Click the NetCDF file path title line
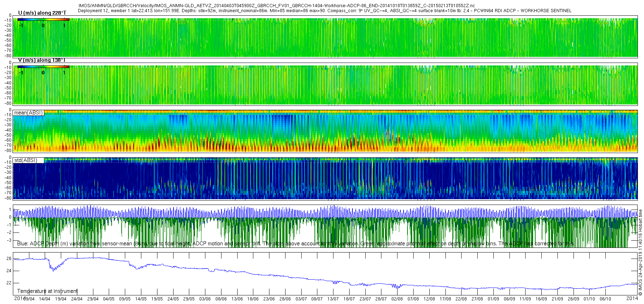This screenshot has height=304, width=644. coord(277,6)
